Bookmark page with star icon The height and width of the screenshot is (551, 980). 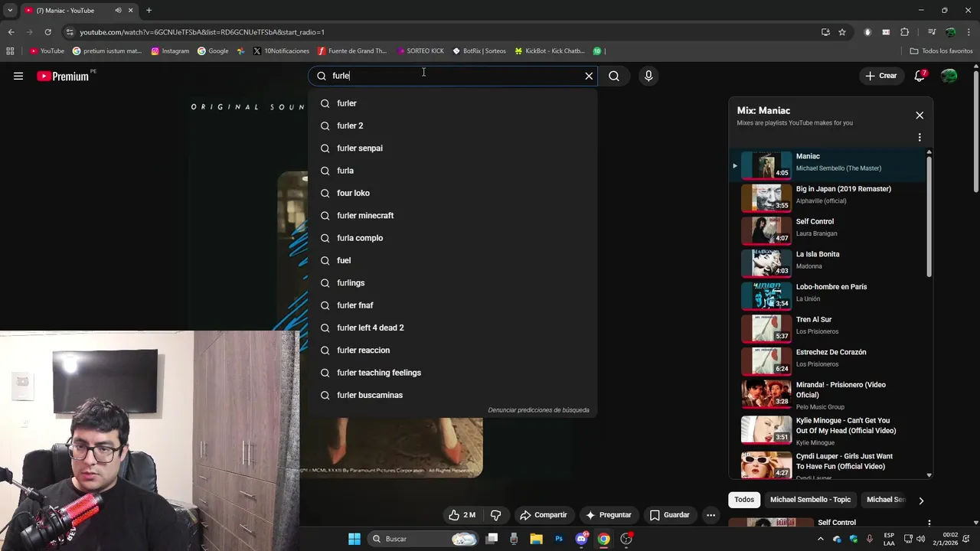[x=842, y=32]
